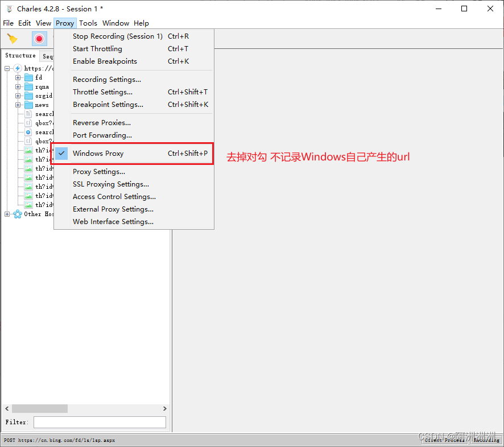Click the red Record toolbar button
Screen dimensions: 504x447
click(39, 39)
